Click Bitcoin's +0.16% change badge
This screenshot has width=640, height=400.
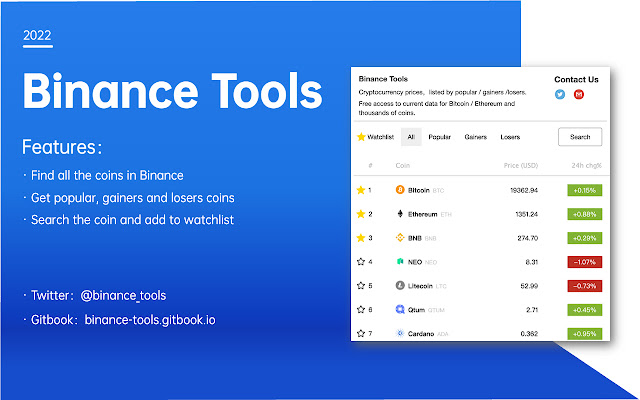pyautogui.click(x=584, y=190)
